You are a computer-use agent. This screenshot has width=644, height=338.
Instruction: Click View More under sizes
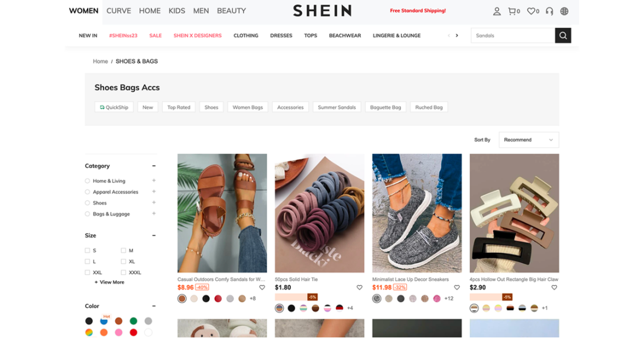tap(109, 282)
